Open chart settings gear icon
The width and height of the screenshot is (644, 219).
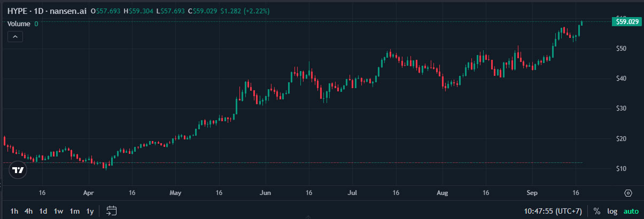[x=628, y=193]
